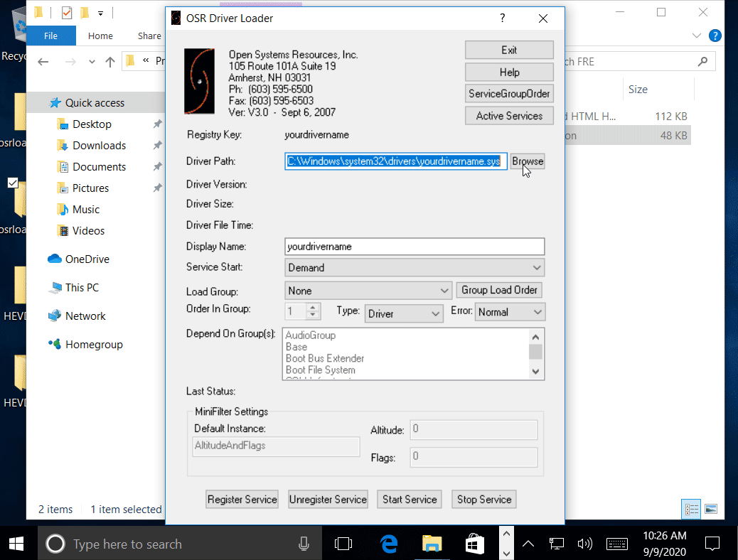
Task: Select AudioGroup in Depend On Groups
Action: (311, 335)
